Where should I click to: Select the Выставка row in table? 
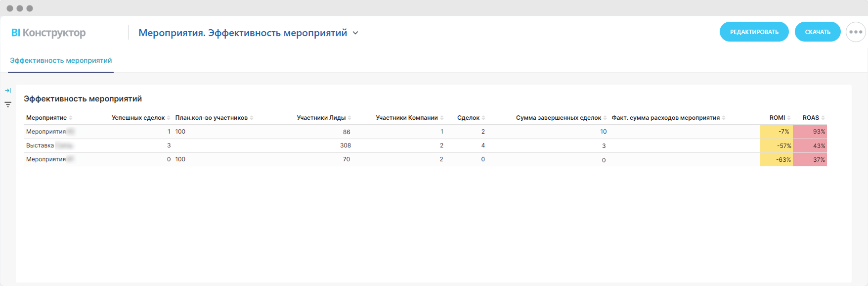[40, 145]
